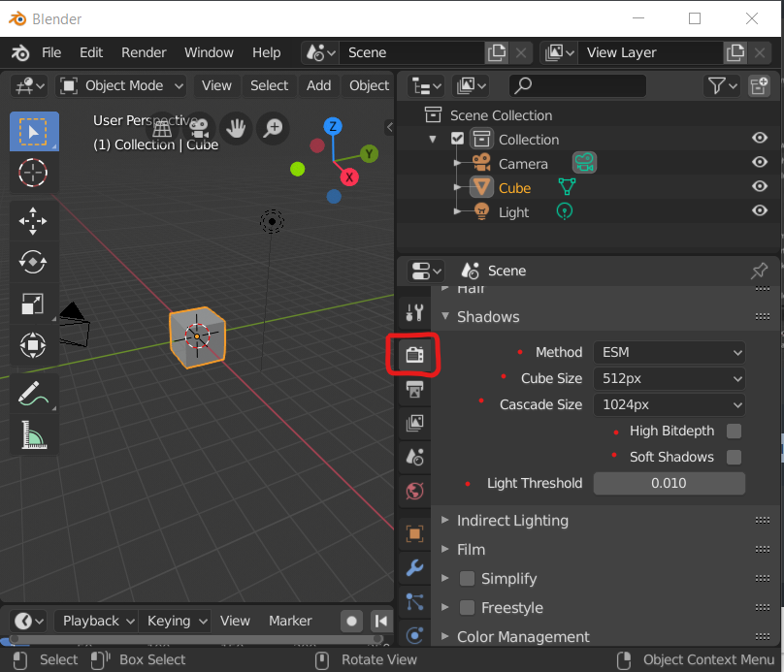Click the Outliner filter funnel icon
This screenshot has height=672, width=784.
pos(722,85)
